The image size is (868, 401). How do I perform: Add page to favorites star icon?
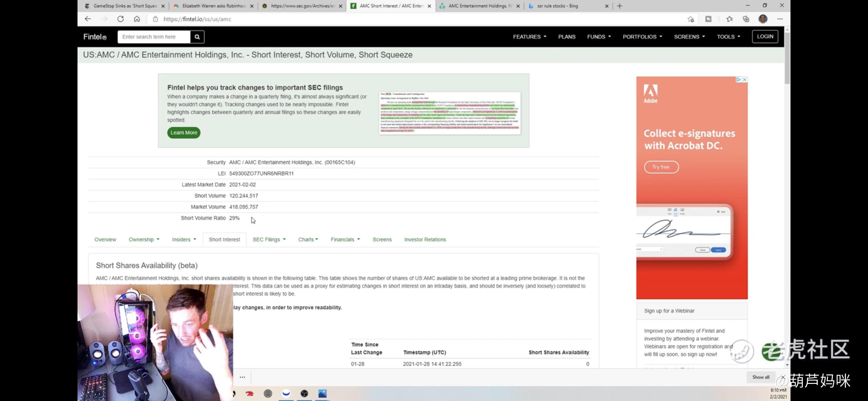pos(690,19)
